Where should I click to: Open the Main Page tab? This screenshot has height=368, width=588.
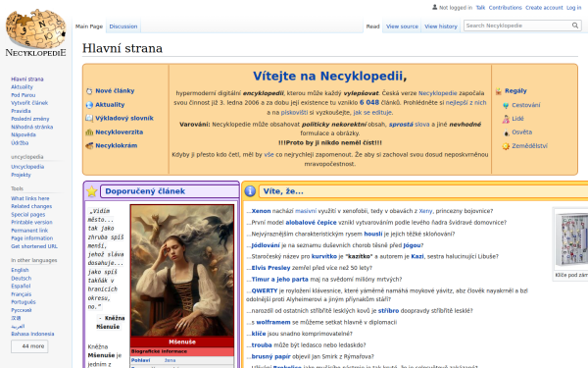(89, 26)
